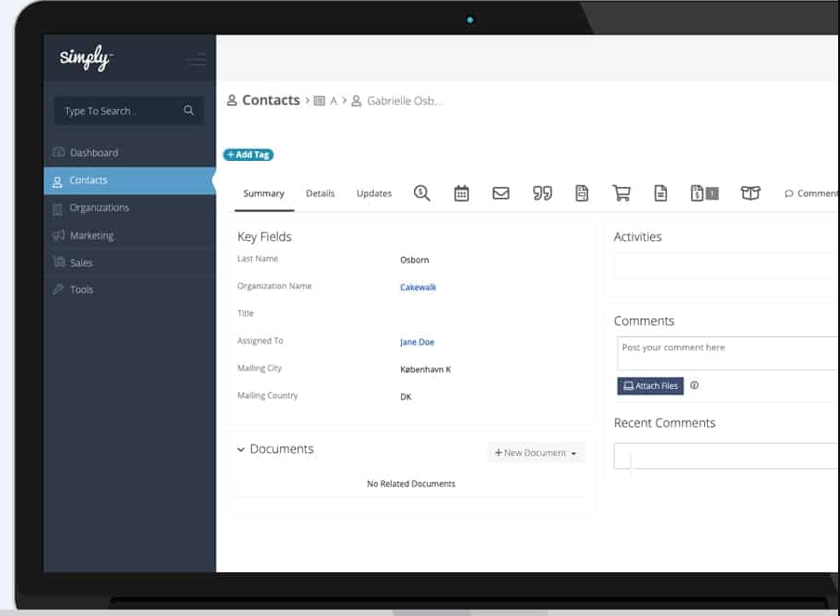The image size is (840, 616).
Task: Click the info icon beside Attach Files
Action: pos(694,385)
